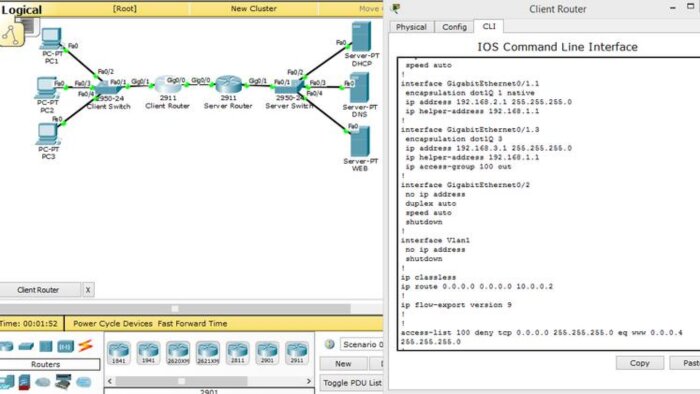Click the 'ip flow-export version 9' line

click(456, 305)
